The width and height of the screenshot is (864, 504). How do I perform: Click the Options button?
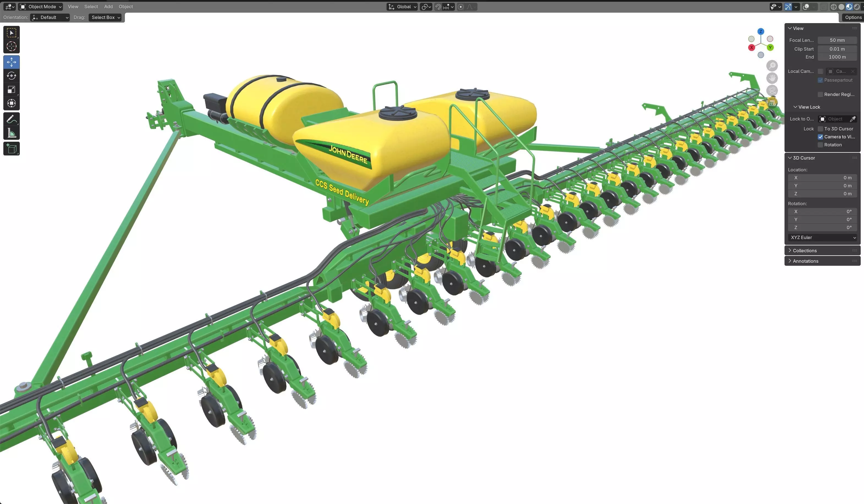coord(853,18)
